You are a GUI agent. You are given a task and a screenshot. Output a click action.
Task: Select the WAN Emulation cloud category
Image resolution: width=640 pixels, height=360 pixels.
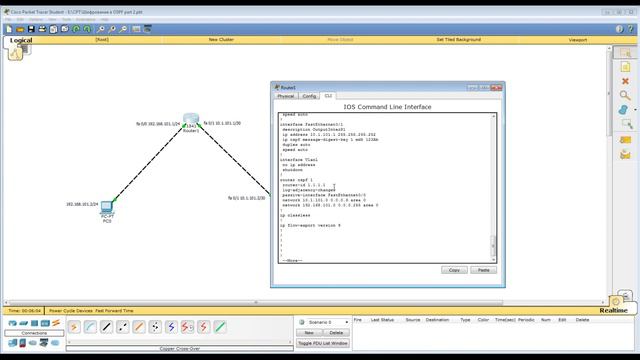click(33, 342)
